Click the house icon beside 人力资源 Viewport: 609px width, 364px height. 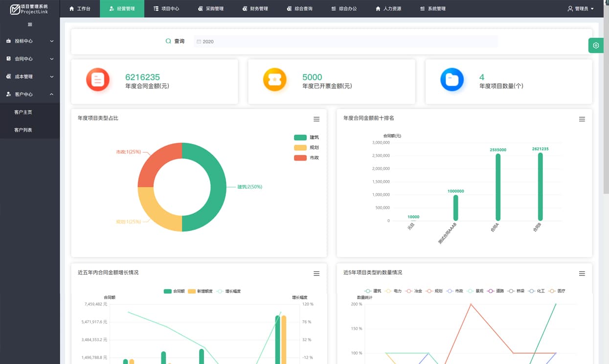(x=378, y=9)
